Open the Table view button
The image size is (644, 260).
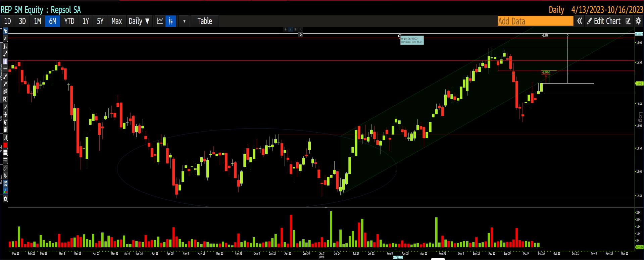[204, 21]
